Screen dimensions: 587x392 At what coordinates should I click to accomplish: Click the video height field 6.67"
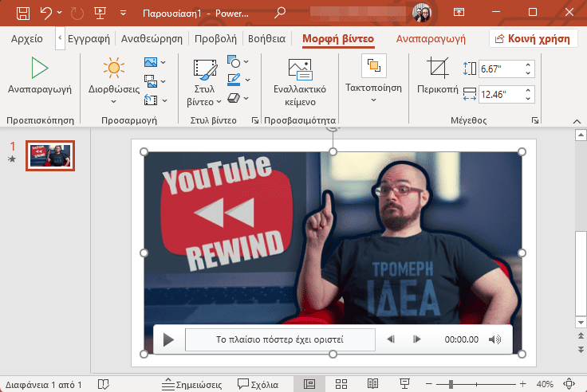click(500, 69)
